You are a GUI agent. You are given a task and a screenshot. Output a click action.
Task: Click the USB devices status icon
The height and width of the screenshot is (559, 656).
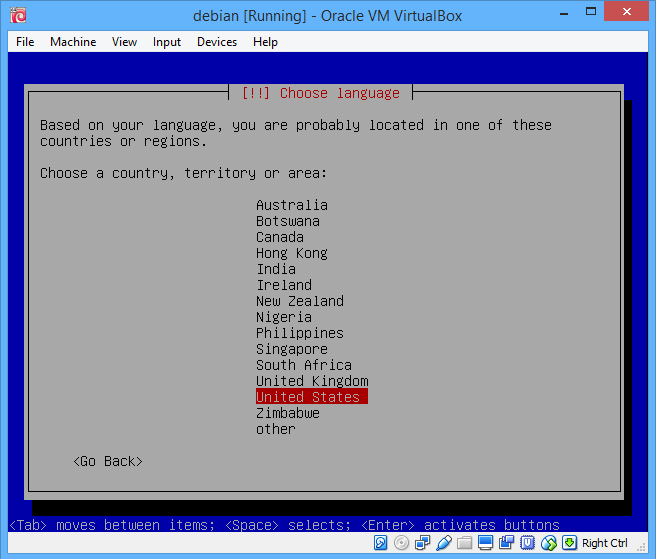point(443,543)
